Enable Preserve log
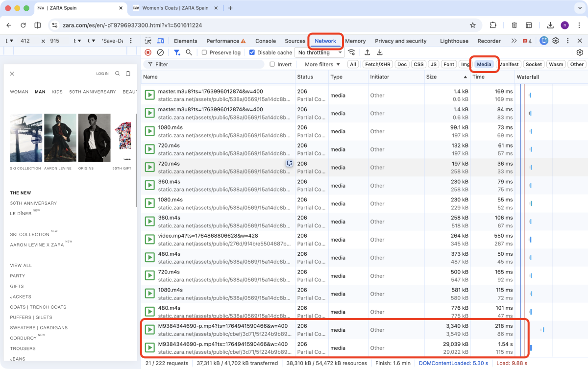 click(x=204, y=52)
